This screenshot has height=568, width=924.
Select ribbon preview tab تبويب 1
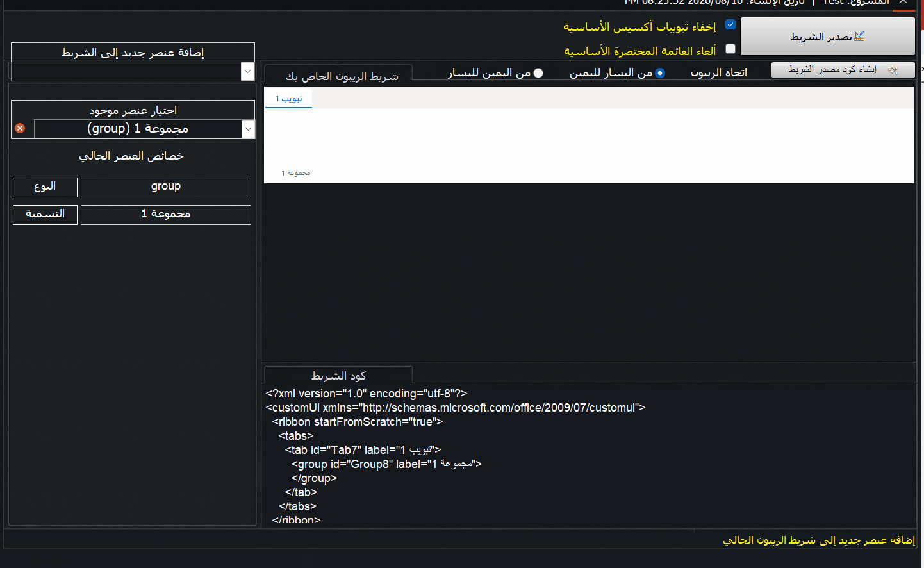click(x=288, y=99)
